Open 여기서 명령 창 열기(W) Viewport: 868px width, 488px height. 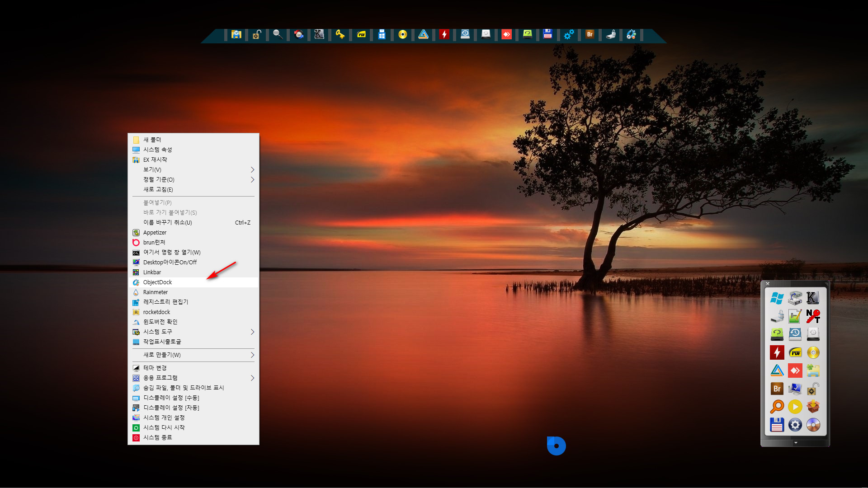tap(193, 252)
